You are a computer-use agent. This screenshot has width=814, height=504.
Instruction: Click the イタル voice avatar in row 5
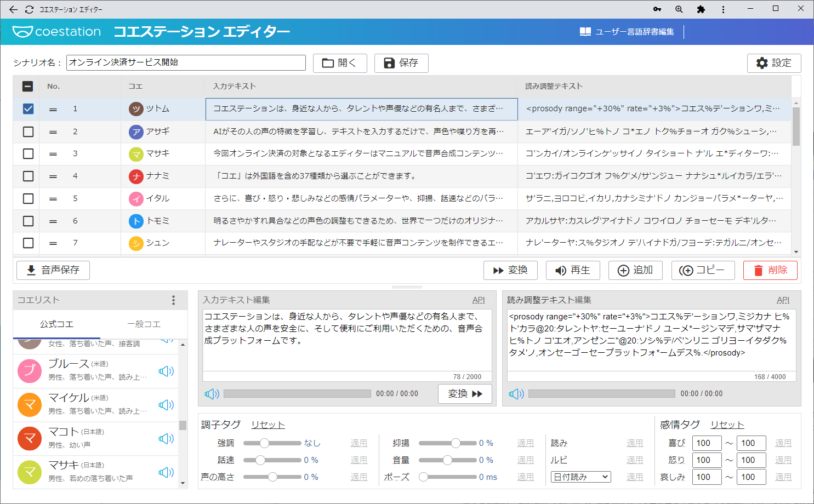(x=136, y=199)
